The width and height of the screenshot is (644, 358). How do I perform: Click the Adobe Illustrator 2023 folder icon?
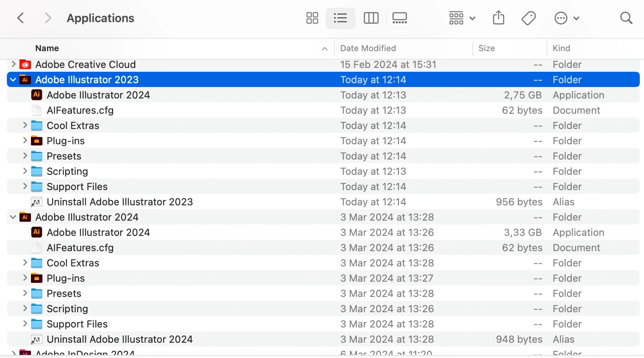point(25,80)
